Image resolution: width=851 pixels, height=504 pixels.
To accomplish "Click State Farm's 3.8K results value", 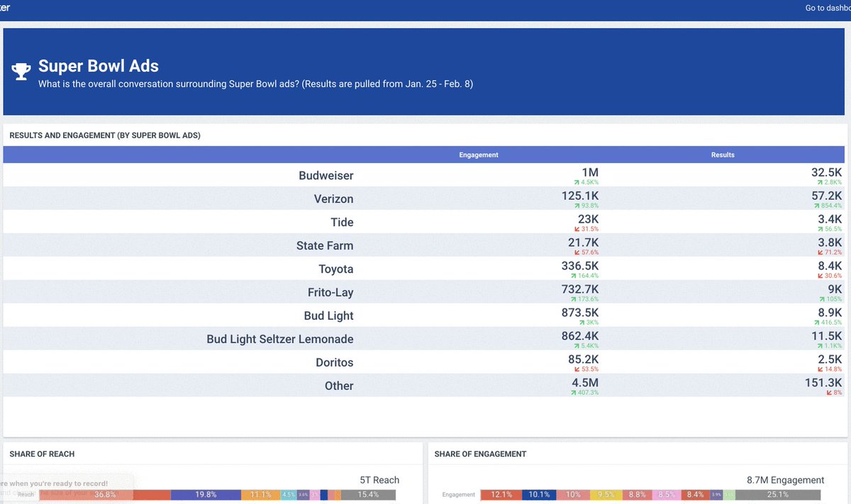I will [x=830, y=242].
